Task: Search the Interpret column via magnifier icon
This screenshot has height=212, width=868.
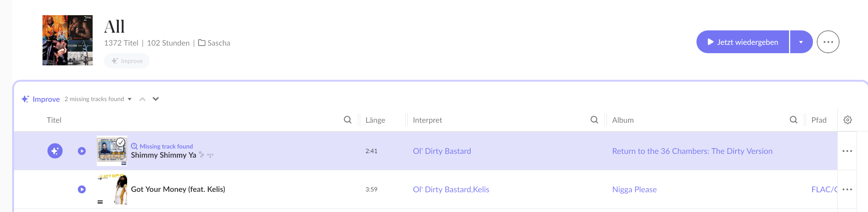Action: click(x=594, y=120)
